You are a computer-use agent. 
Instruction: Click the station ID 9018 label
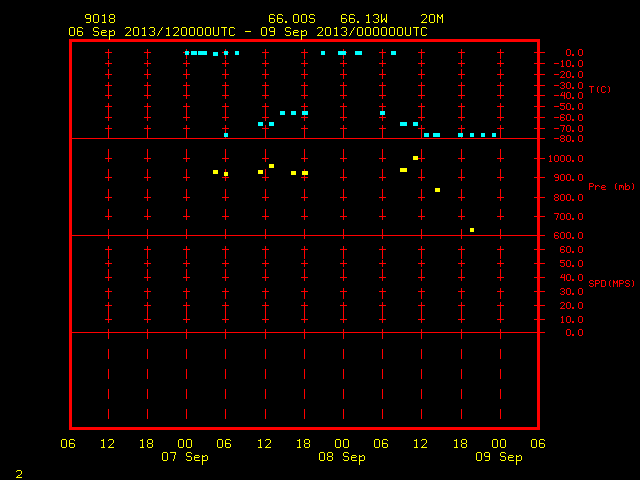(100, 19)
